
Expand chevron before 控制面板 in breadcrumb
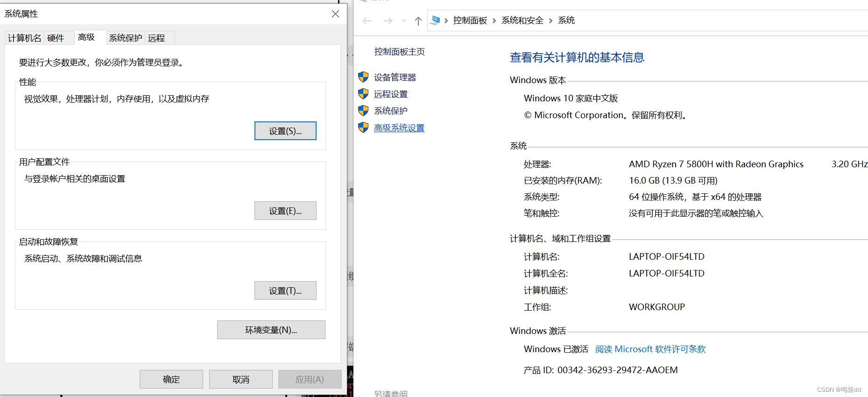tap(446, 21)
